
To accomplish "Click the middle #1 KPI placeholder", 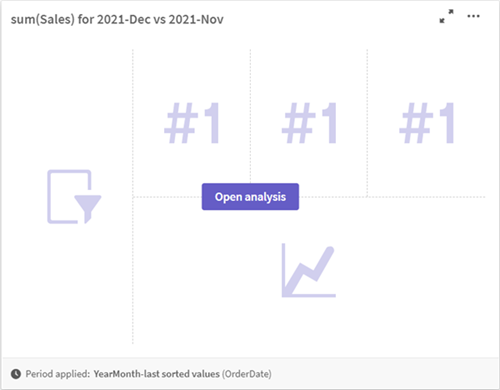I will (309, 123).
